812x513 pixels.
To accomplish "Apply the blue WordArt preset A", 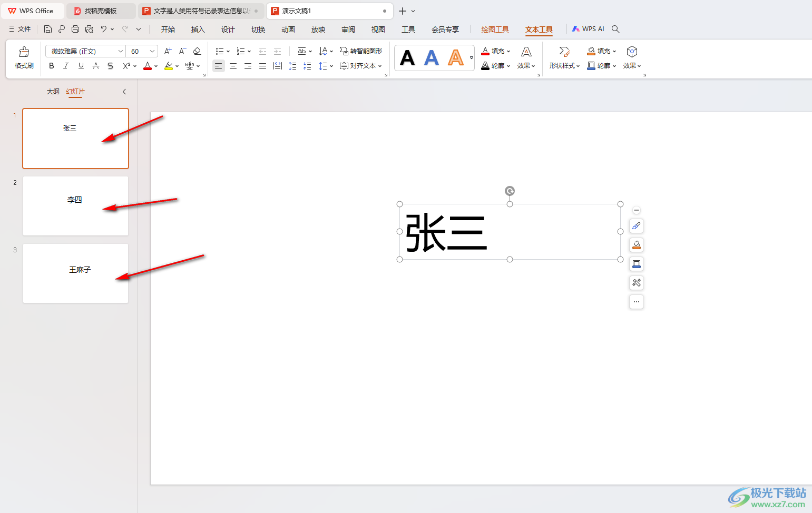I will (x=432, y=58).
